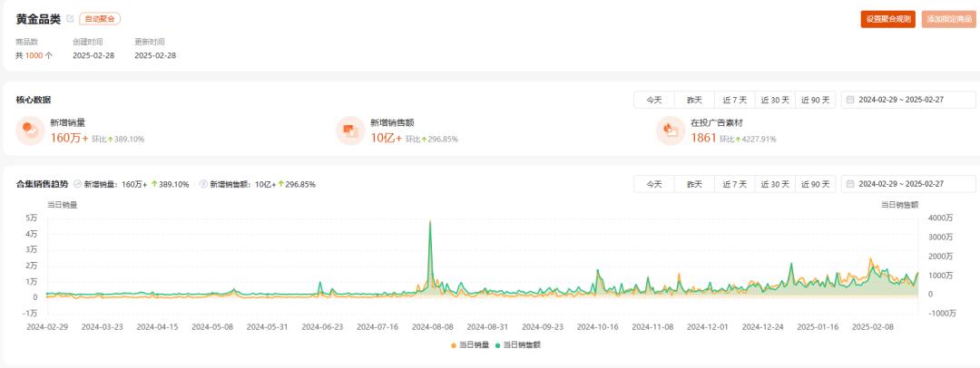Select 昨天 in 合集销售趋势 section
The width and height of the screenshot is (980, 368).
coord(694,184)
